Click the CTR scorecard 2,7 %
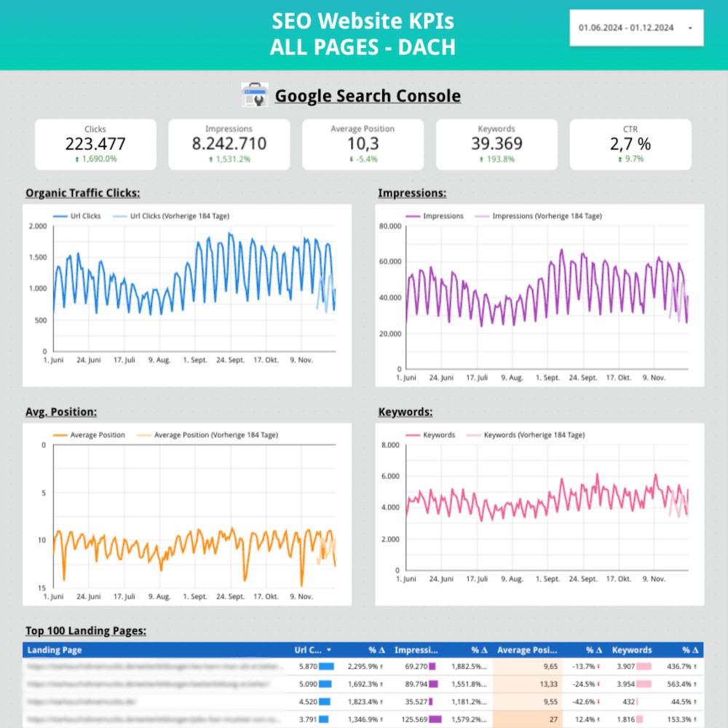728x728 pixels. click(630, 144)
